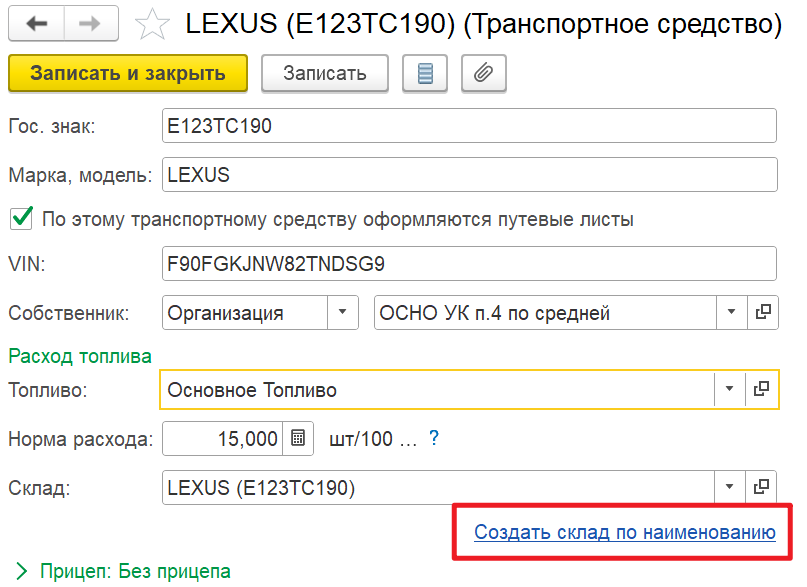Open the Склад dropdown list
This screenshot has height=587, width=807.
729,487
